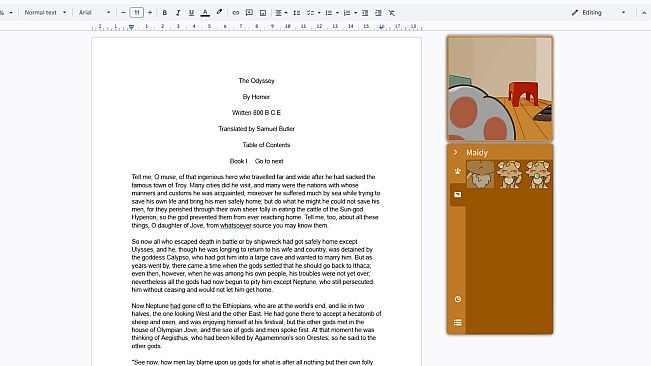Select the pet thumbnail holding green item
Screen dimensions: 651x366
click(538, 175)
